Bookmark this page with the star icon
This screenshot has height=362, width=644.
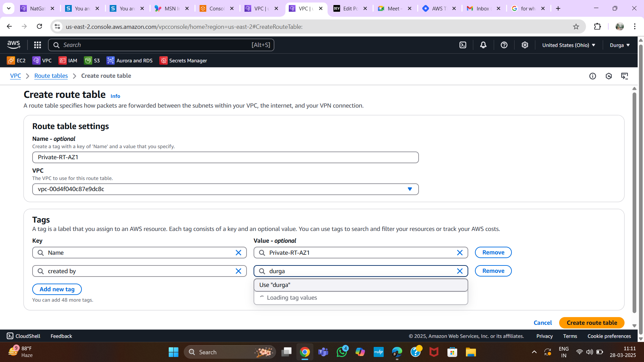click(576, 26)
